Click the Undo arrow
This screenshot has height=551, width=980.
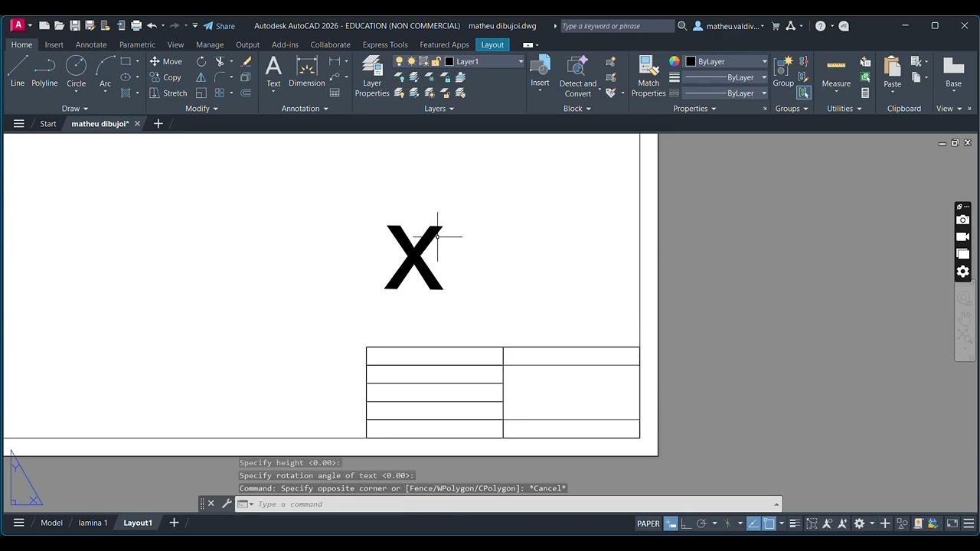[152, 26]
